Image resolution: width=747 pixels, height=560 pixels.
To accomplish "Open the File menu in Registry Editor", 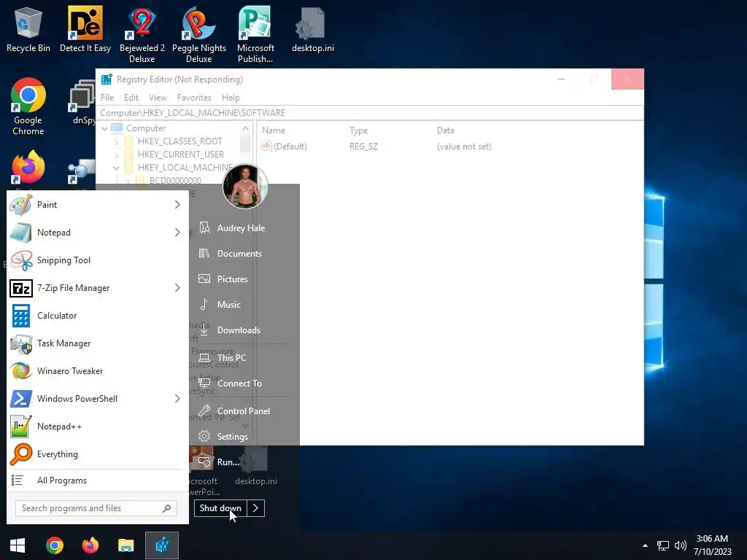I will tap(107, 98).
